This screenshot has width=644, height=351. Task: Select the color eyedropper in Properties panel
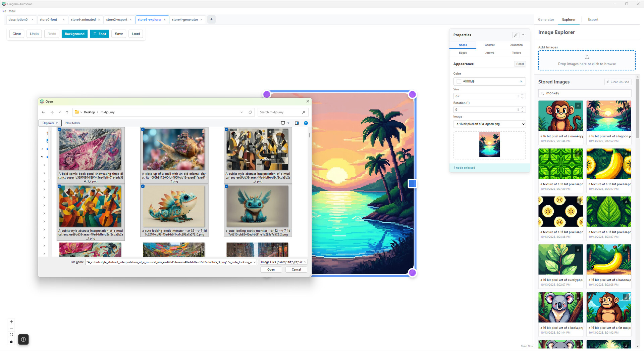coord(516,35)
